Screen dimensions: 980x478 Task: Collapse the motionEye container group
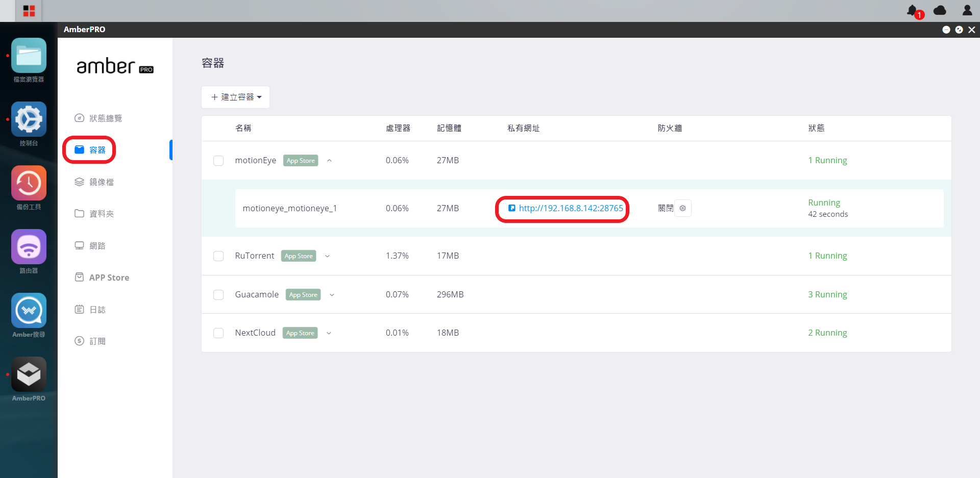[329, 161]
